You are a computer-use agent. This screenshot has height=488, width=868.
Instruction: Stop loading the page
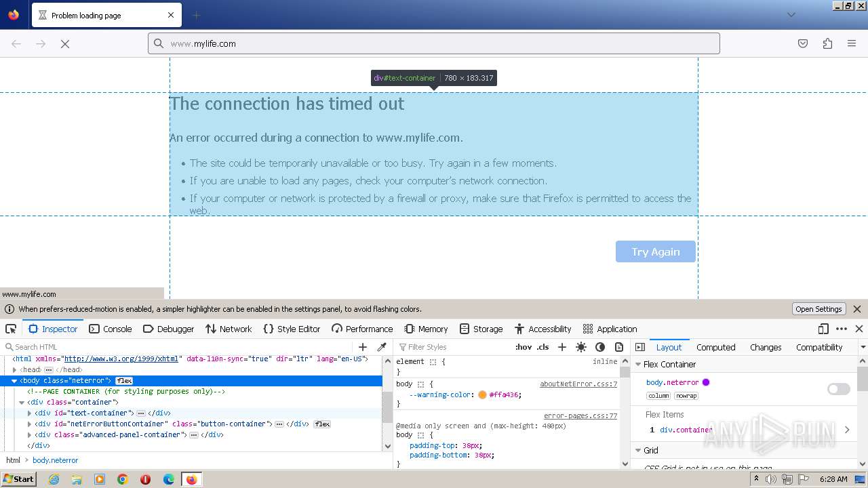[x=65, y=43]
